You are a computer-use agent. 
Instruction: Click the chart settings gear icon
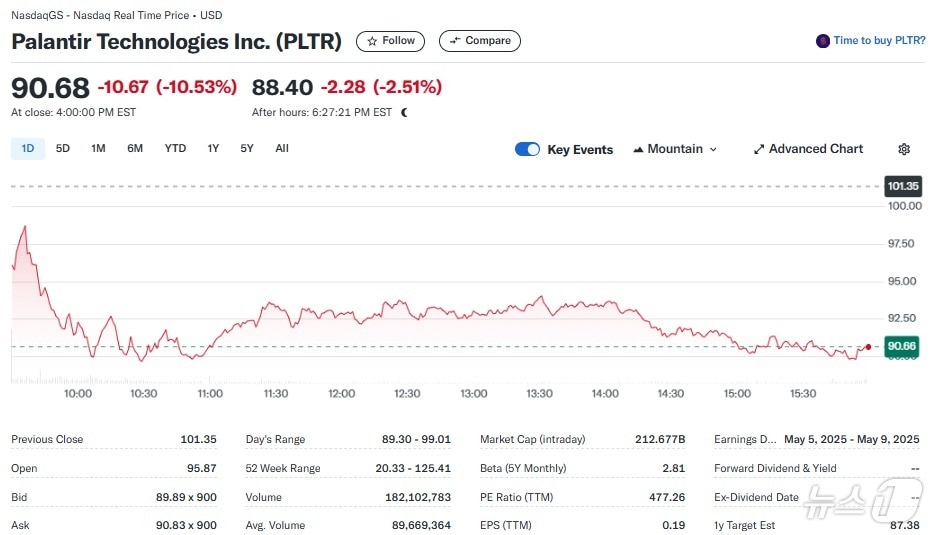[x=904, y=149]
